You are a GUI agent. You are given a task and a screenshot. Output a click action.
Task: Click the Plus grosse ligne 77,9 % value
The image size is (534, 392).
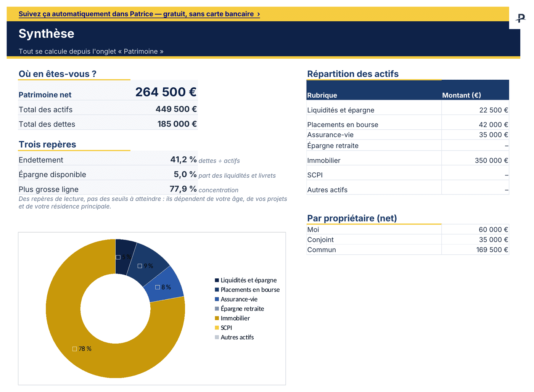[183, 189]
